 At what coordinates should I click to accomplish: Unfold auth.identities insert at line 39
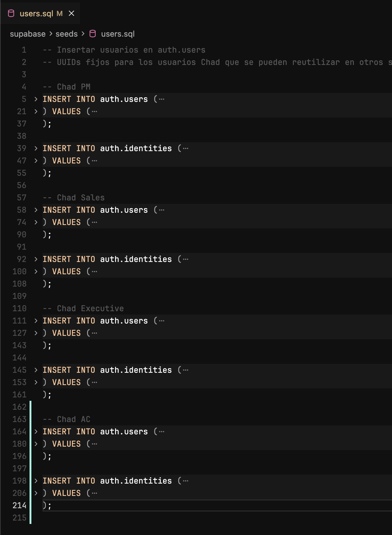pos(36,148)
